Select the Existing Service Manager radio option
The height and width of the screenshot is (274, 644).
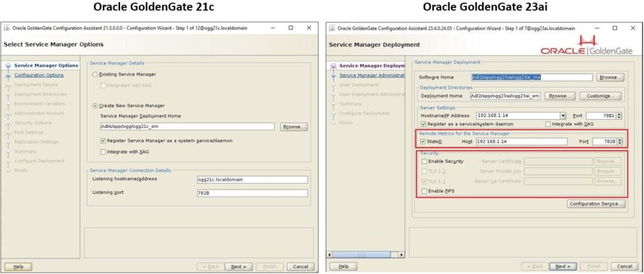click(x=95, y=74)
